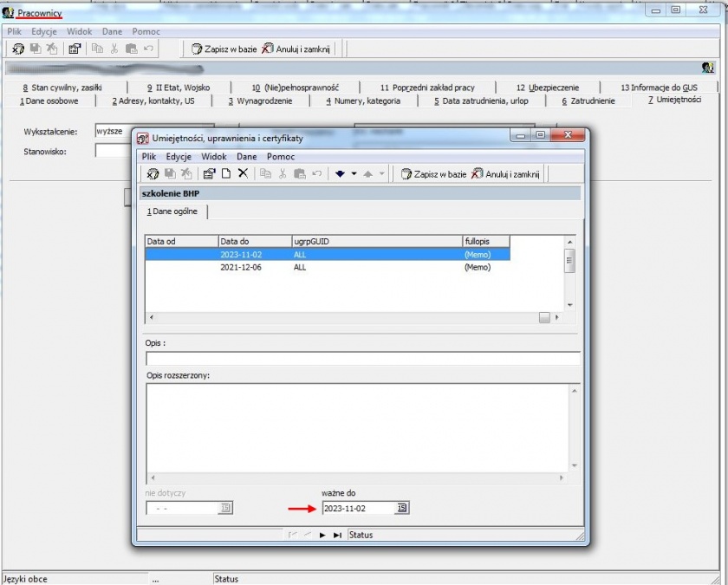
Task: Expand dropdown beside the blue down arrow
Action: tap(354, 173)
